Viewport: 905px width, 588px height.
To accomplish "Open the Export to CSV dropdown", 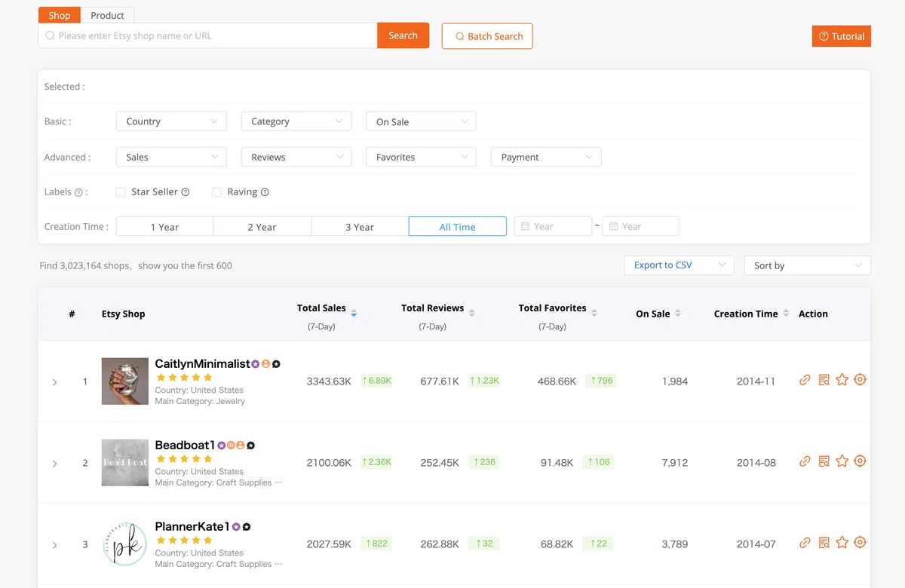I will pos(679,265).
